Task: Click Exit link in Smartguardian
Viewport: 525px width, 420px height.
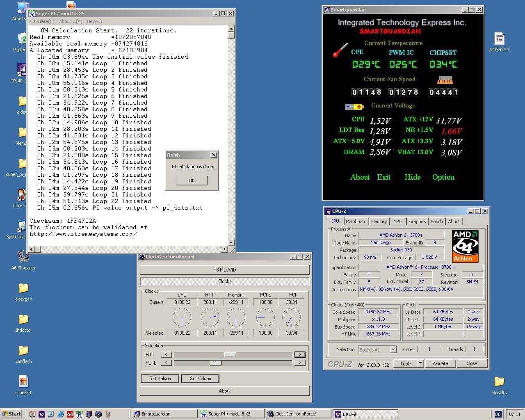Action: (384, 177)
